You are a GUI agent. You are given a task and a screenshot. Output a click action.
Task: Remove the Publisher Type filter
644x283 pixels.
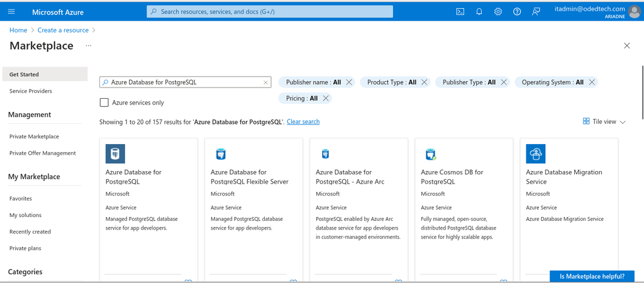coord(504,82)
